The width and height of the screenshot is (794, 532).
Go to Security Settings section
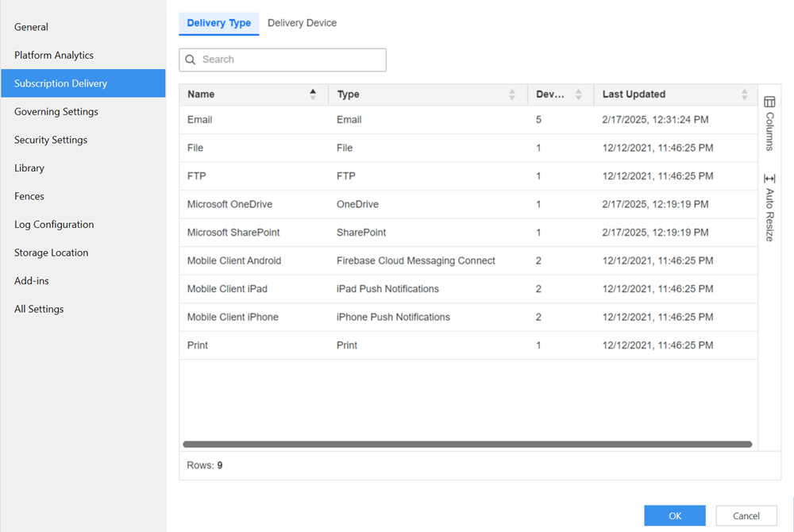51,140
